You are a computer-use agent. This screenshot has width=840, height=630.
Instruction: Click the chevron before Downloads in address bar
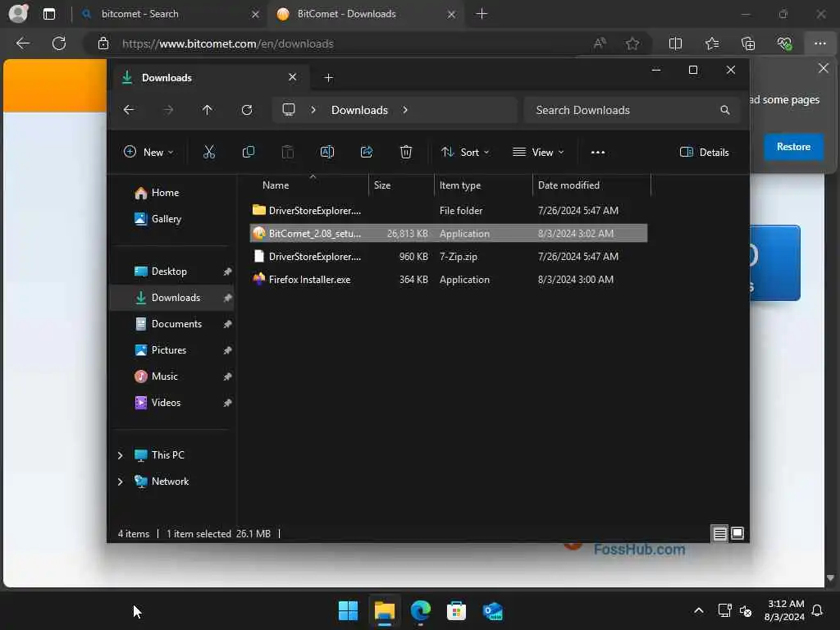coord(313,110)
